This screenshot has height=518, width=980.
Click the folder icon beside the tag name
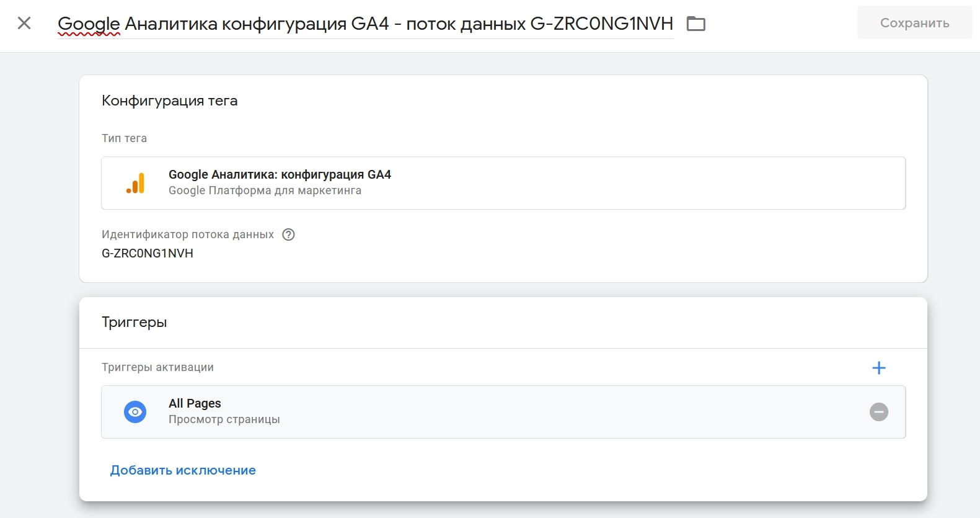[696, 24]
